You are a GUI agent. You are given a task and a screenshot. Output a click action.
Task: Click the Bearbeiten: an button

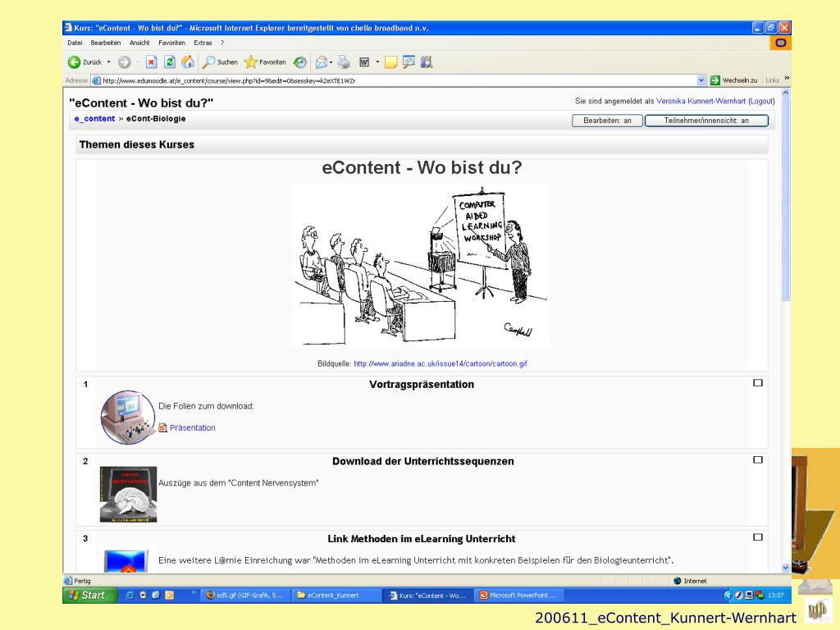coord(607,121)
